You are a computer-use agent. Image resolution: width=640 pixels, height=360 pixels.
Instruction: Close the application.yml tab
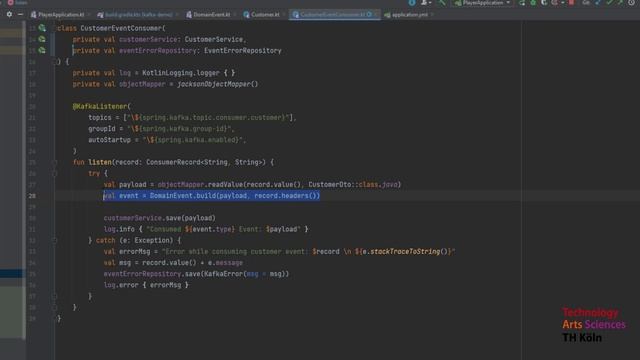(432, 15)
